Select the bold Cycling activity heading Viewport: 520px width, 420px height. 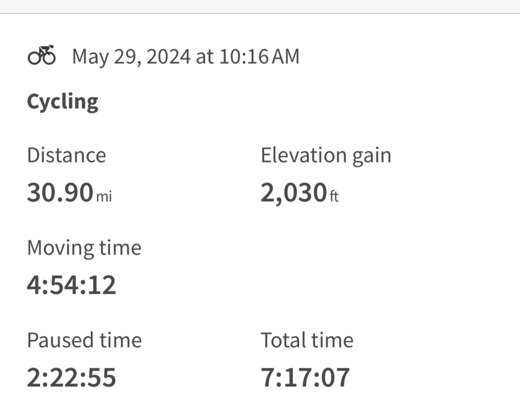pos(62,102)
